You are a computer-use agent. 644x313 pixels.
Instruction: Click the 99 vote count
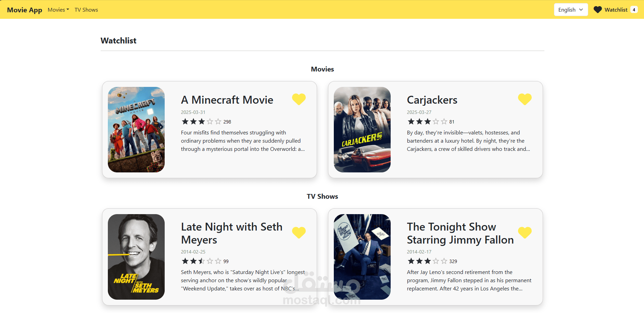tap(226, 261)
